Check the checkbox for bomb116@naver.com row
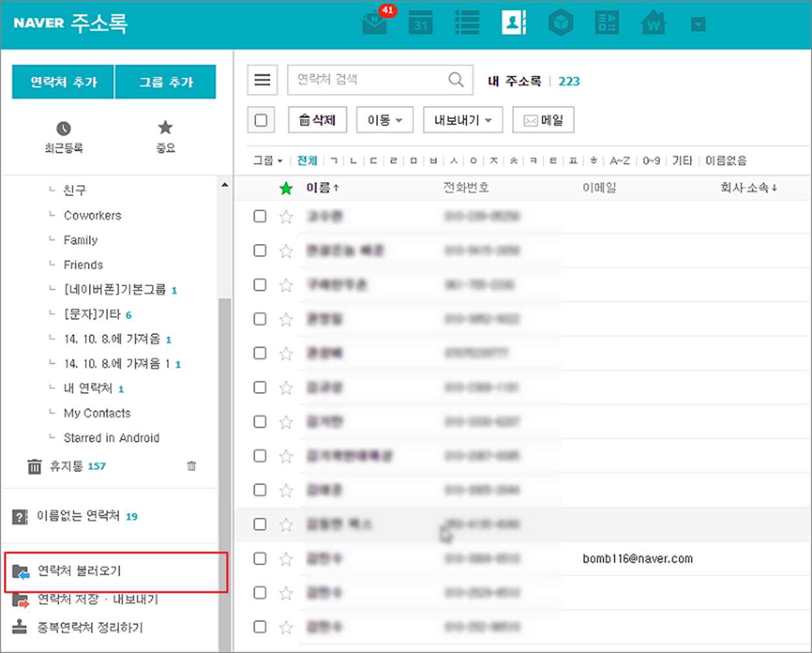 coord(260,558)
